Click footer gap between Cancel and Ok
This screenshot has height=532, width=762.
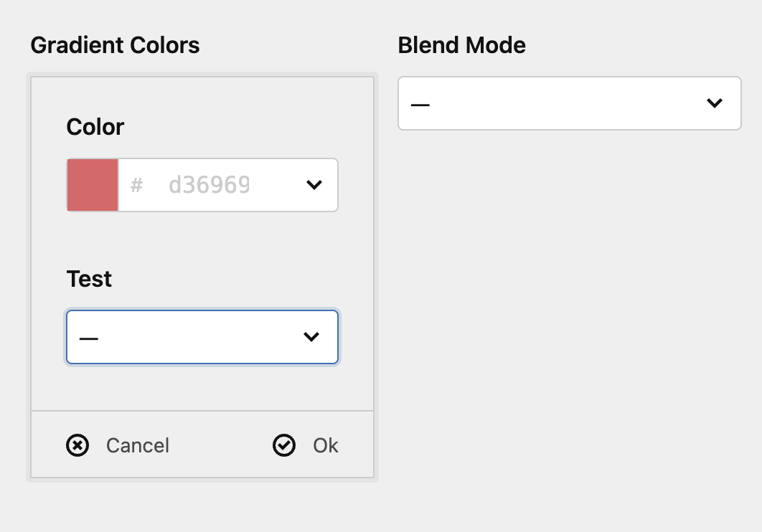(220, 445)
